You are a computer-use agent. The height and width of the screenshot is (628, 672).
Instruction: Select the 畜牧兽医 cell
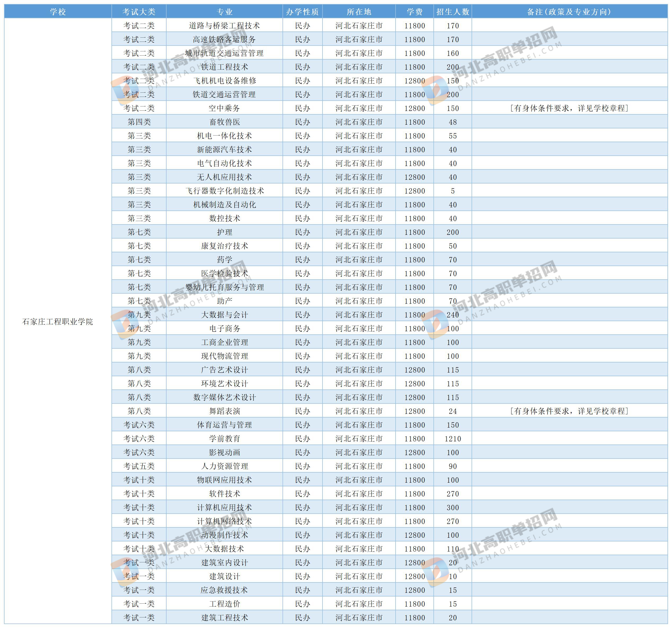225,122
